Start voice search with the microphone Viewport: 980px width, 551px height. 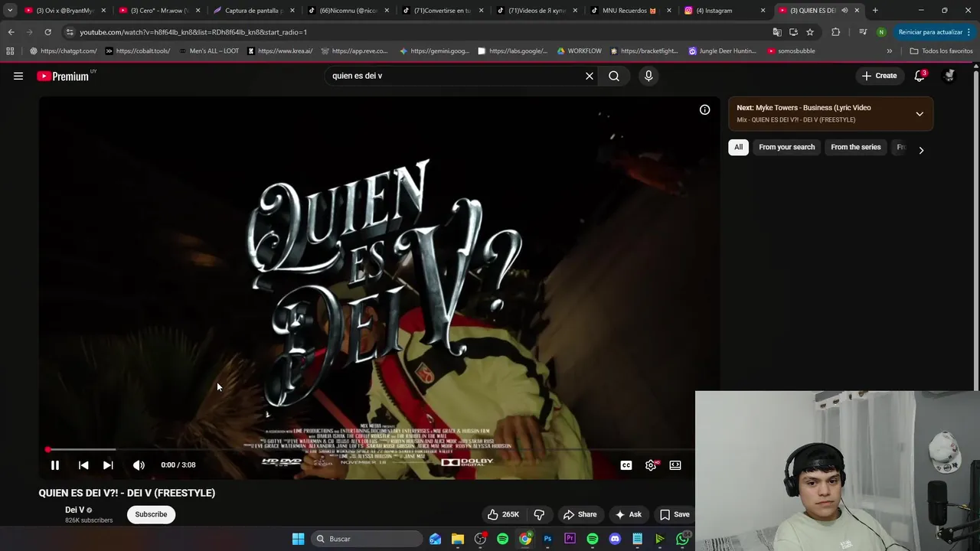coord(648,76)
